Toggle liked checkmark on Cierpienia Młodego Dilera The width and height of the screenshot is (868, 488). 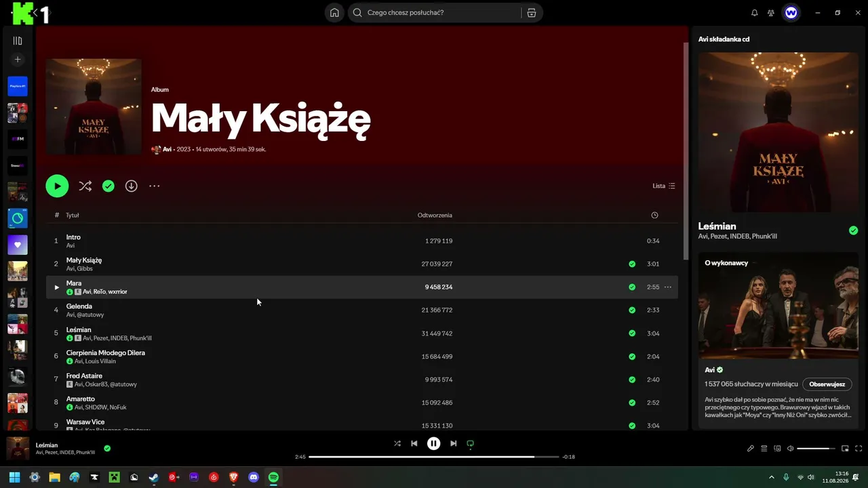(x=632, y=357)
